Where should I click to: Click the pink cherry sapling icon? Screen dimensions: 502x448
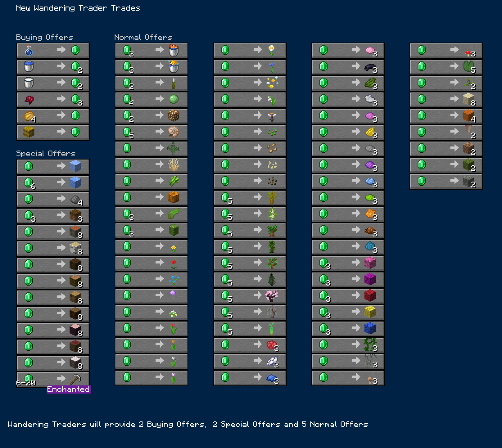tap(272, 296)
